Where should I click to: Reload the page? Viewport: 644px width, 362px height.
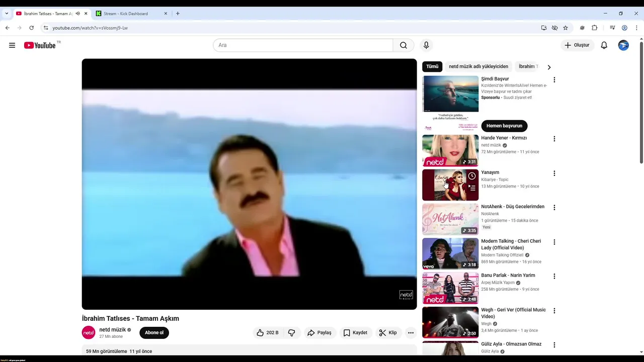[31, 28]
